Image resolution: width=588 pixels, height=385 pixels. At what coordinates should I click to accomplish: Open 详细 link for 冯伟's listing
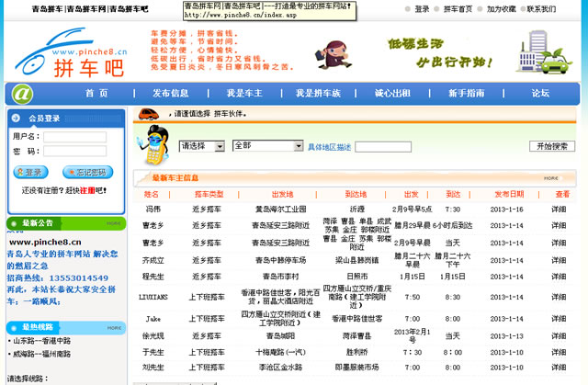(559, 209)
